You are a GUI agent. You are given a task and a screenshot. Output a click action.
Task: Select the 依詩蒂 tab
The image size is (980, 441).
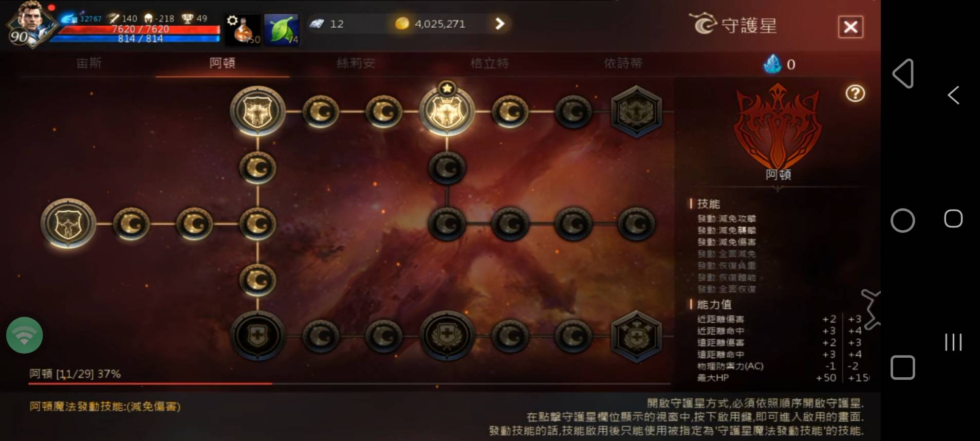(623, 63)
